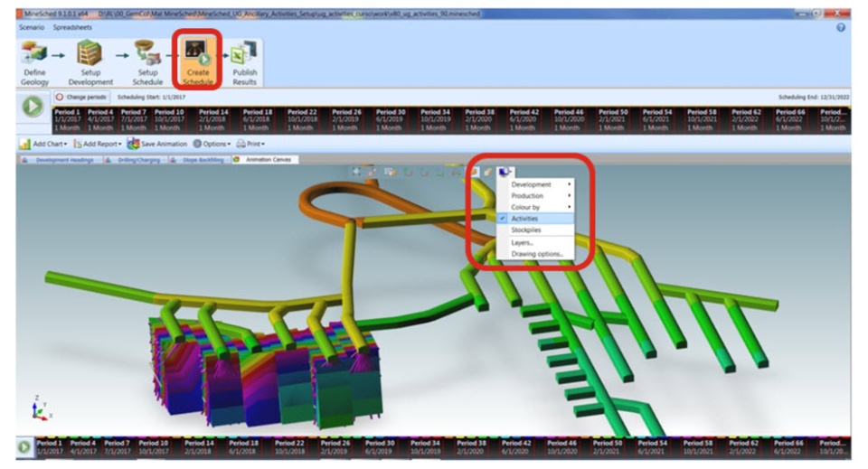Select Period 22 in the upper periods bar
The height and width of the screenshot is (469, 868).
(x=302, y=120)
